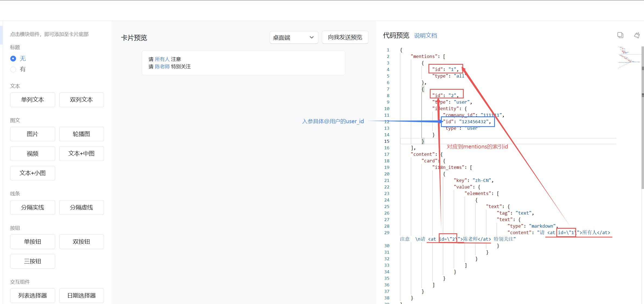Click the clear code broom icon
This screenshot has height=304, width=644.
(637, 35)
